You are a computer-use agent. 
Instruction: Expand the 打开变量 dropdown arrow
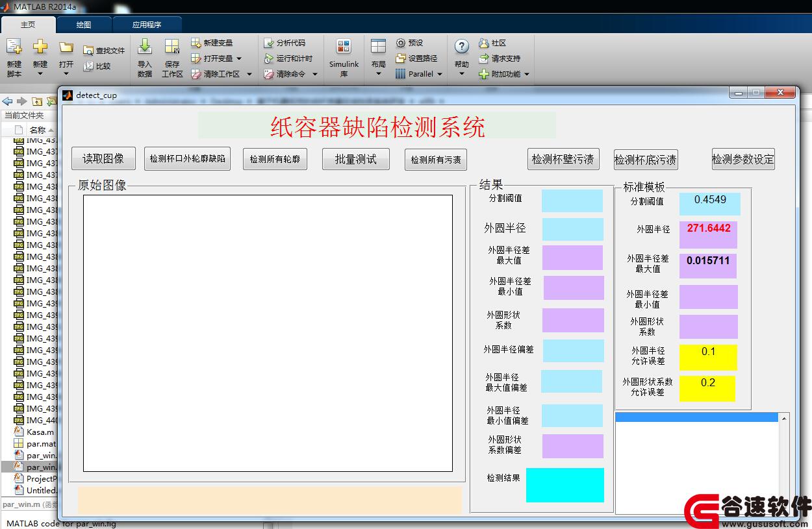pyautogui.click(x=239, y=58)
